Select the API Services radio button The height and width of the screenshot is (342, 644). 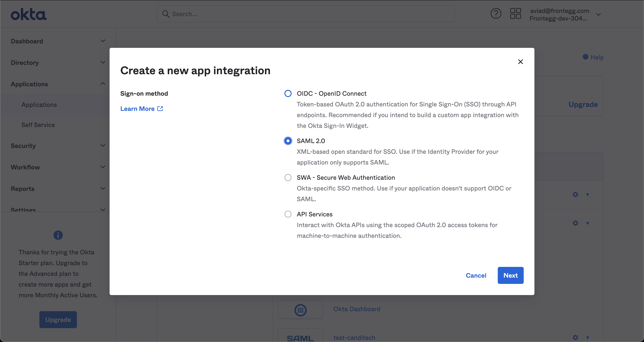click(288, 214)
